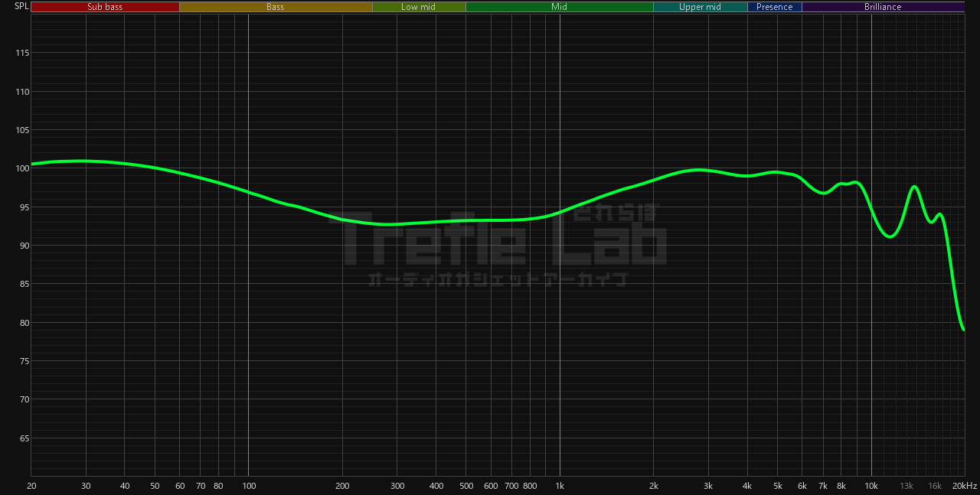Click the 200 Hz frequency label
The width and height of the screenshot is (980, 495).
point(342,486)
